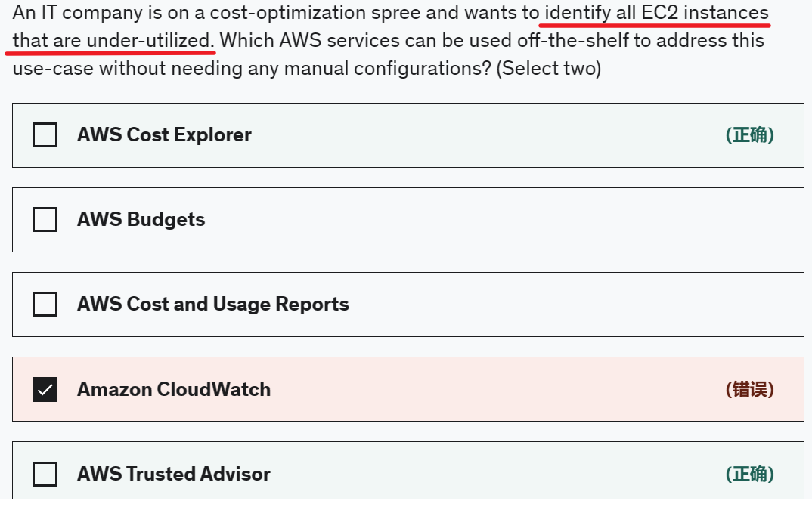Check the AWS Budgets checkbox
The width and height of the screenshot is (812, 507).
tap(45, 220)
